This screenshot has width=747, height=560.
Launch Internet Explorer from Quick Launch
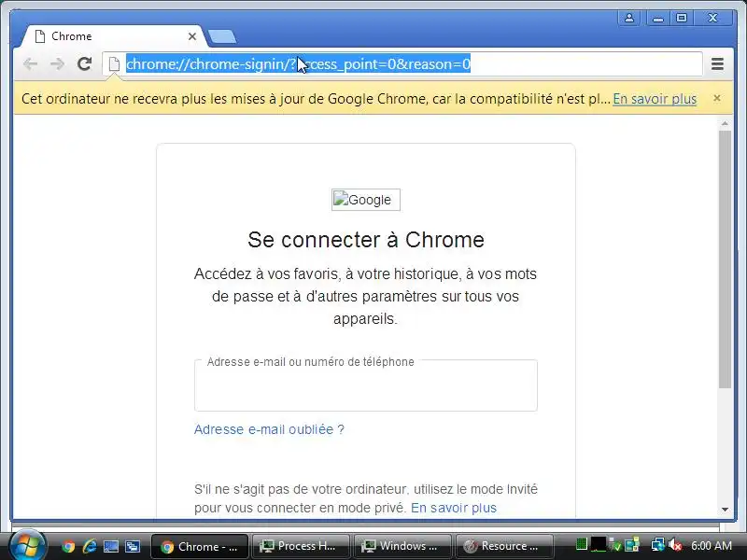coord(90,546)
